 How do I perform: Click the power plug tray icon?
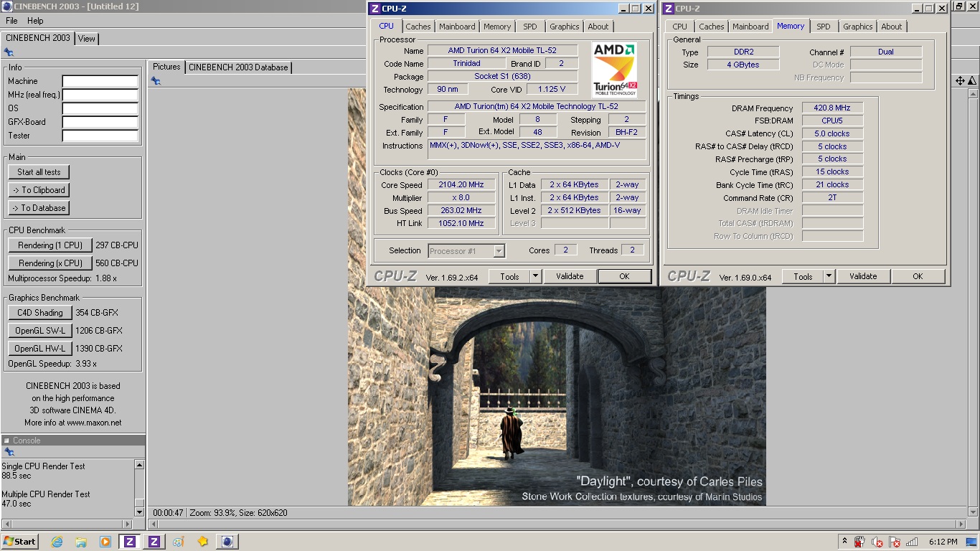coord(860,542)
